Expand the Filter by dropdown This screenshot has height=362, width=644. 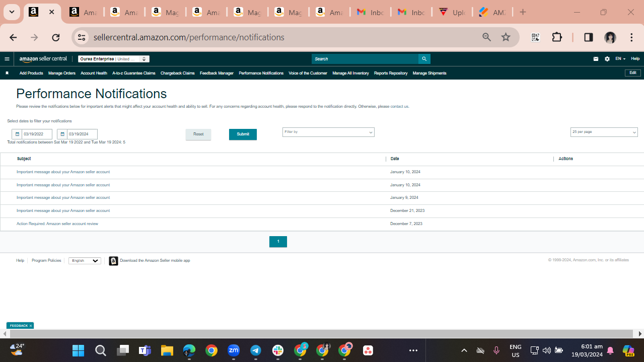[x=328, y=132]
